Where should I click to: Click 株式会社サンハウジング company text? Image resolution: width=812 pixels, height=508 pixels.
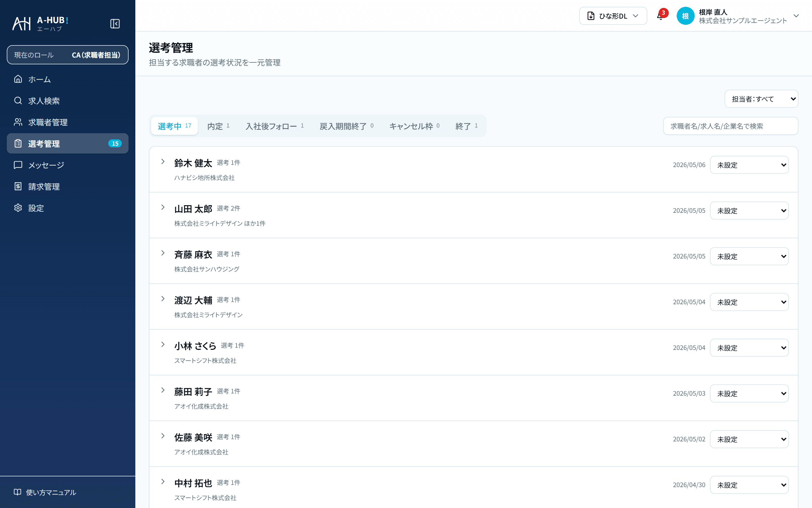coord(207,269)
